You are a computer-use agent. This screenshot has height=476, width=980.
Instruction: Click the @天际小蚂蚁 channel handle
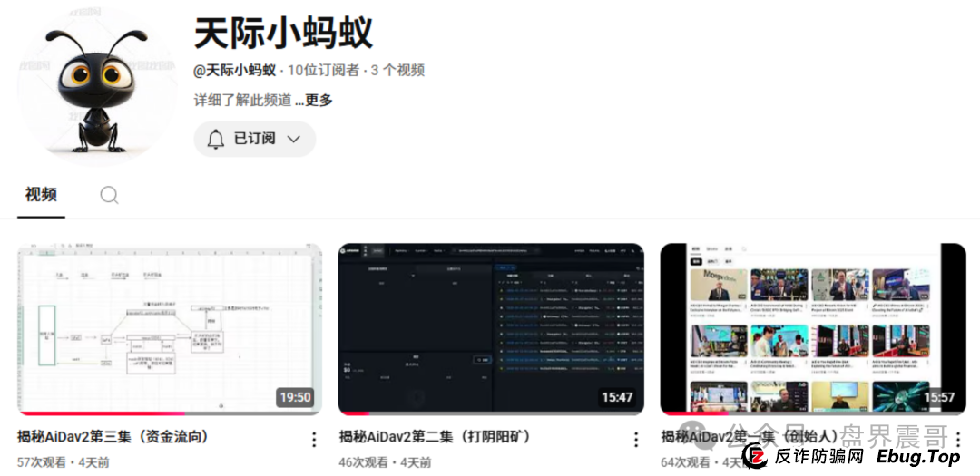point(235,71)
